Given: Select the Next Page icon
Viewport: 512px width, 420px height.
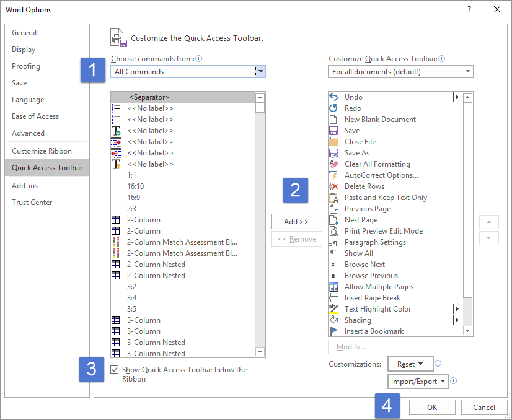Looking at the screenshot, I should click(333, 220).
